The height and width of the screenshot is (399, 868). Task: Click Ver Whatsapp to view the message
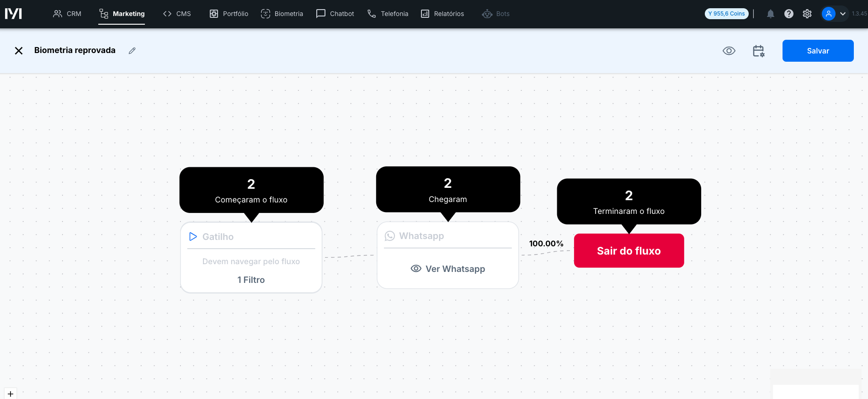pyautogui.click(x=448, y=269)
